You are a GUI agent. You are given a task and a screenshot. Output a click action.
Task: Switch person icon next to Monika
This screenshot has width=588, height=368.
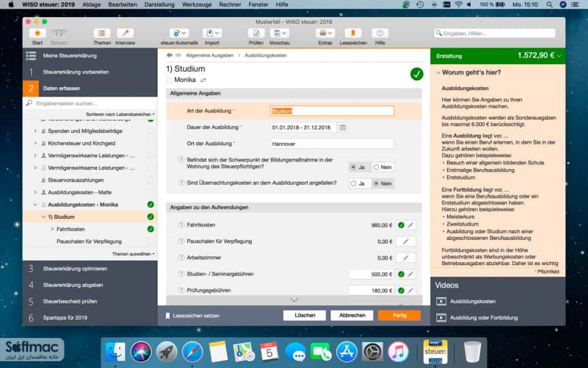[x=203, y=80]
